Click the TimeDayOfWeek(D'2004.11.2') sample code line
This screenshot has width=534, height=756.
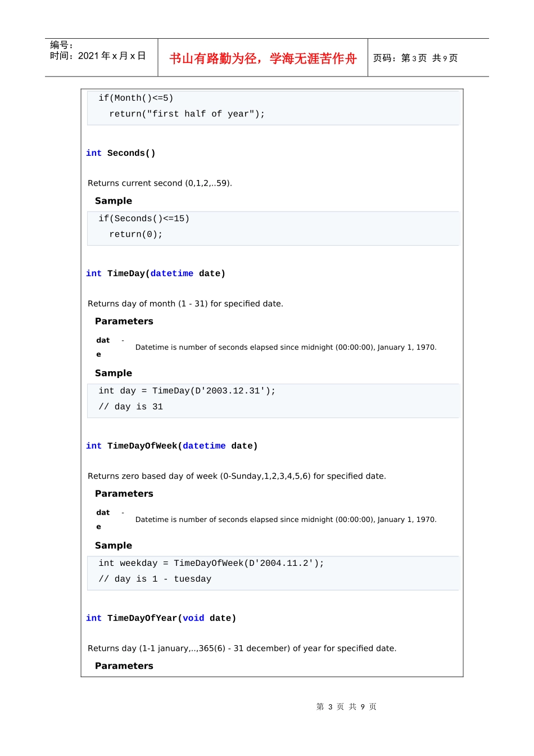click(x=211, y=563)
